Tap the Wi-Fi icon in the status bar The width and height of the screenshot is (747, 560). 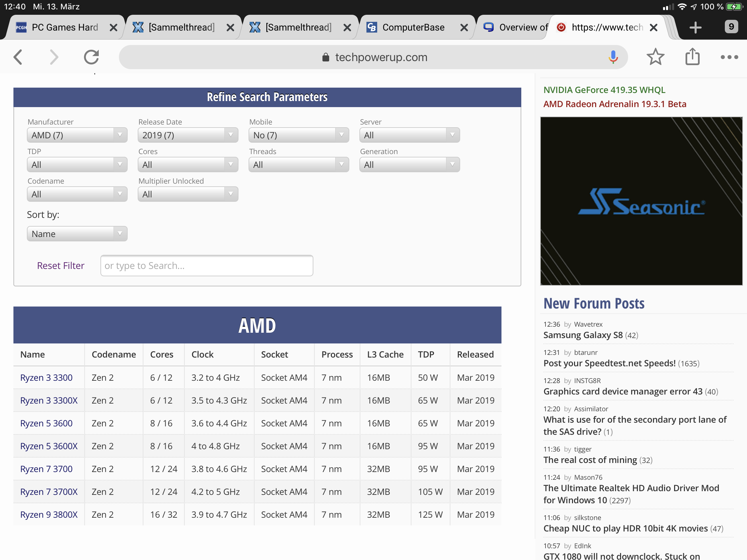[682, 6]
